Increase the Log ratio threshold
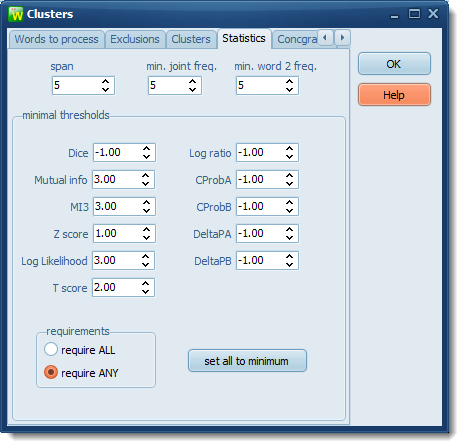The image size is (464, 448). (x=290, y=148)
